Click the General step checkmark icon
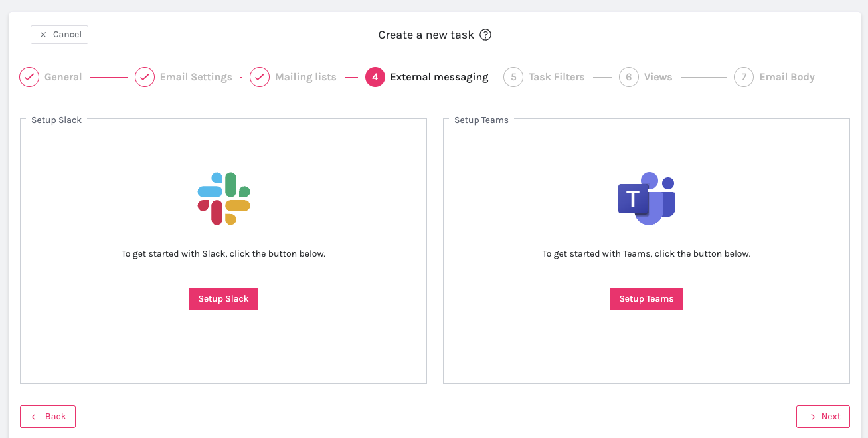The height and width of the screenshot is (438, 868). point(29,77)
